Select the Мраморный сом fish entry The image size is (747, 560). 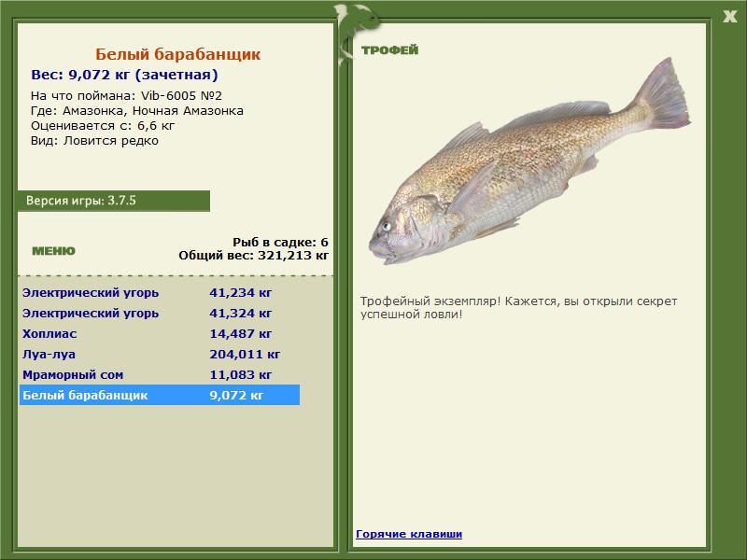160,374
